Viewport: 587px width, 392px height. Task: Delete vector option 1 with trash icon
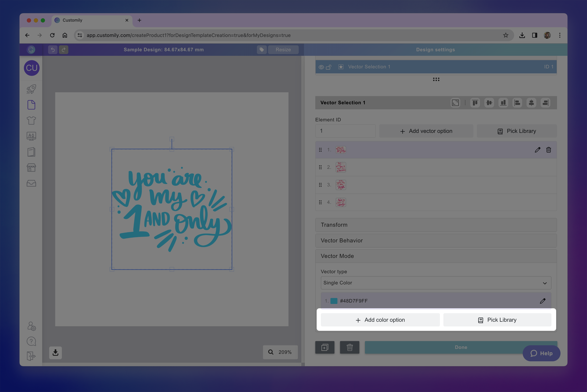[548, 150]
